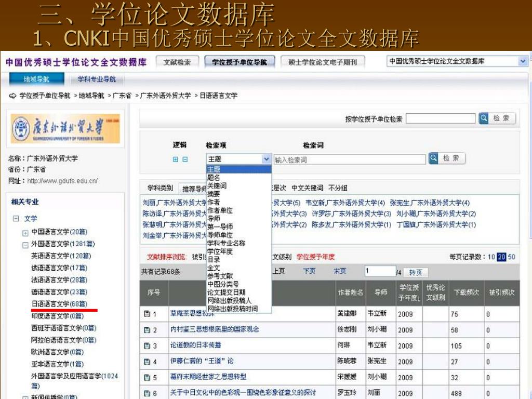Select the 地域导航 tab

click(x=36, y=79)
